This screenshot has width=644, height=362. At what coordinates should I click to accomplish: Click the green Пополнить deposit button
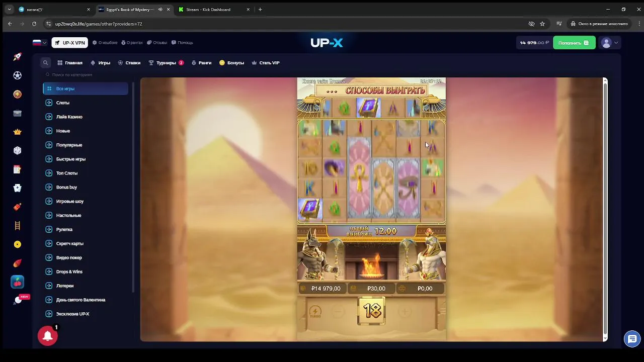pyautogui.click(x=574, y=43)
